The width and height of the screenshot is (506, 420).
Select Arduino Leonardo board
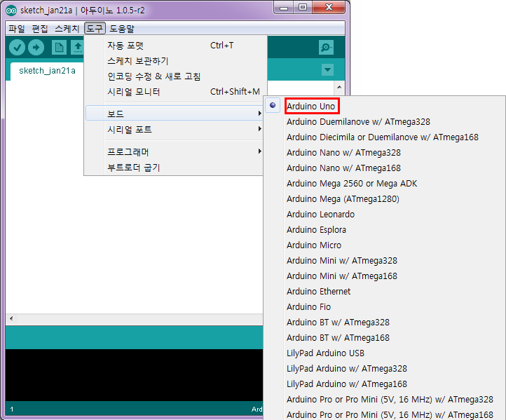tap(385, 215)
